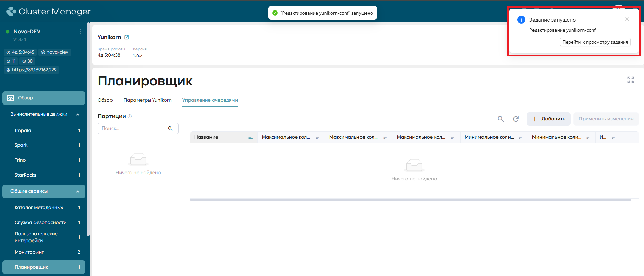This screenshot has height=276, width=644.
Task: Click the table horizontal scrollbar
Action: (x=411, y=200)
